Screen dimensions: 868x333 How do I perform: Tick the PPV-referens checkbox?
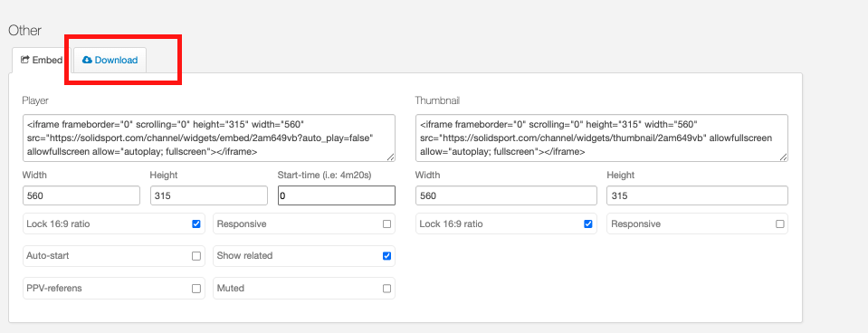tap(196, 288)
